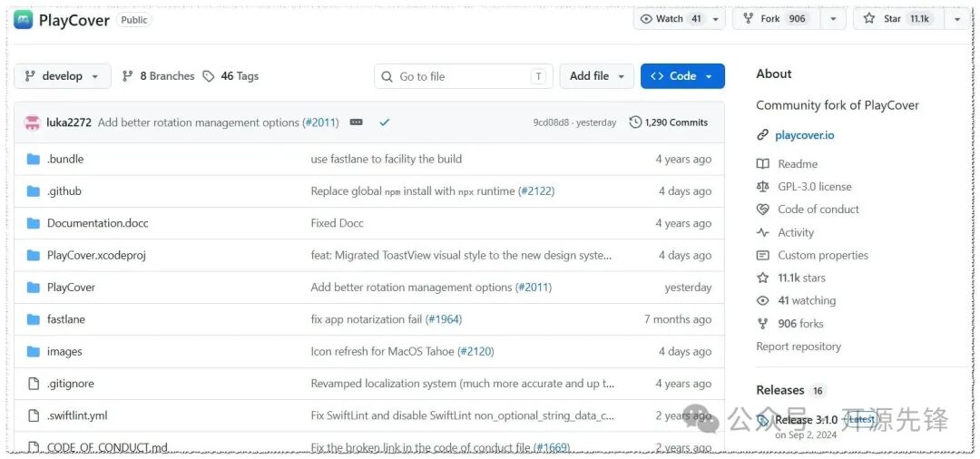Open commit hash 9cd08d8
The width and height of the screenshot is (980, 459).
(551, 122)
